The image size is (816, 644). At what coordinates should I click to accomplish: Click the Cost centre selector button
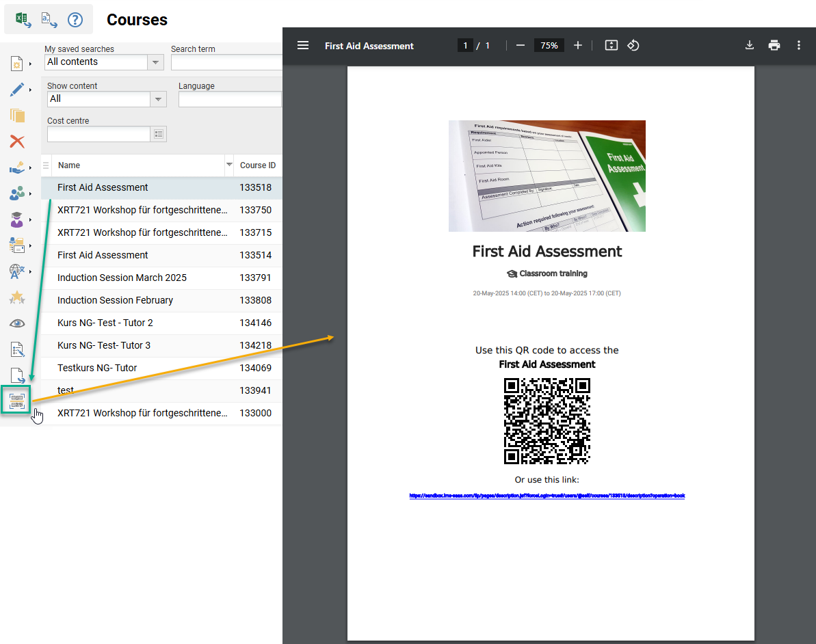(x=159, y=133)
